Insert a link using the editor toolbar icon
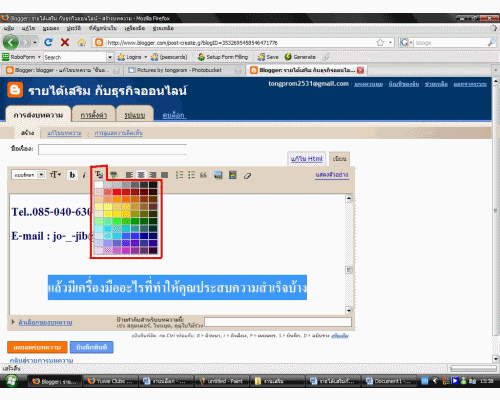The height and width of the screenshot is (400, 500). 114,175
